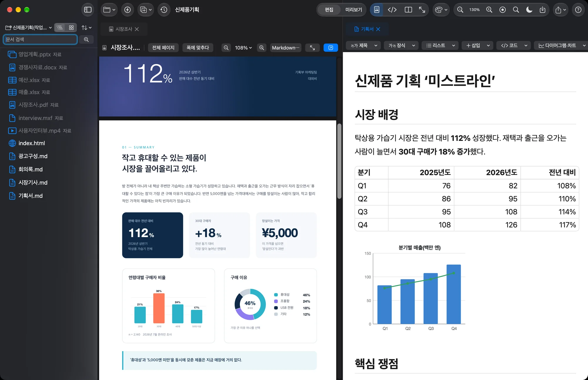Click the 130% zoom level value

click(474, 10)
